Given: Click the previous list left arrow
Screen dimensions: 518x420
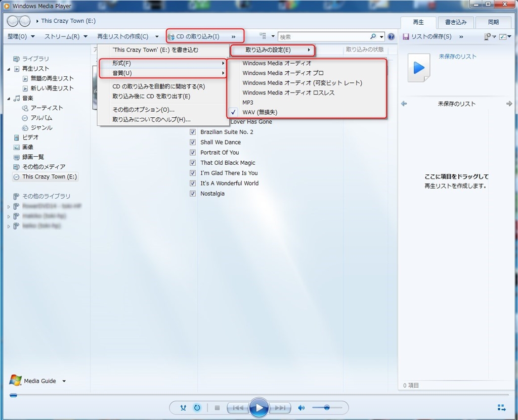Looking at the screenshot, I should tap(404, 104).
